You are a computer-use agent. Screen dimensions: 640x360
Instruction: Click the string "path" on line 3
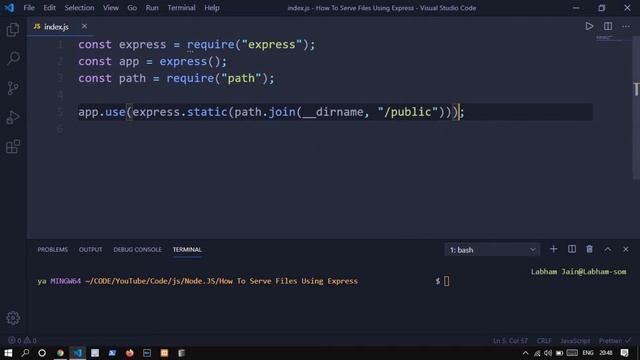241,78
